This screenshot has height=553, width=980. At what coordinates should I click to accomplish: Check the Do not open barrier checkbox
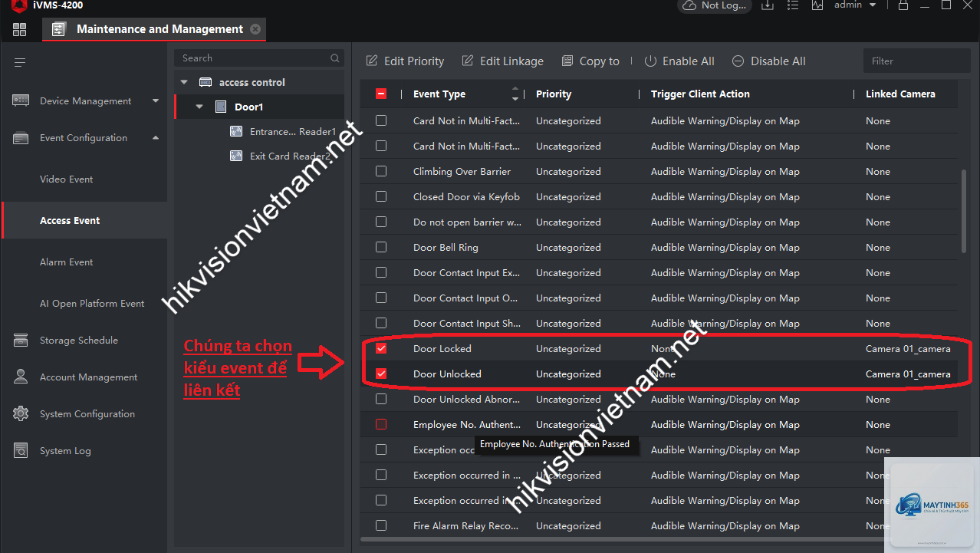[x=381, y=222]
